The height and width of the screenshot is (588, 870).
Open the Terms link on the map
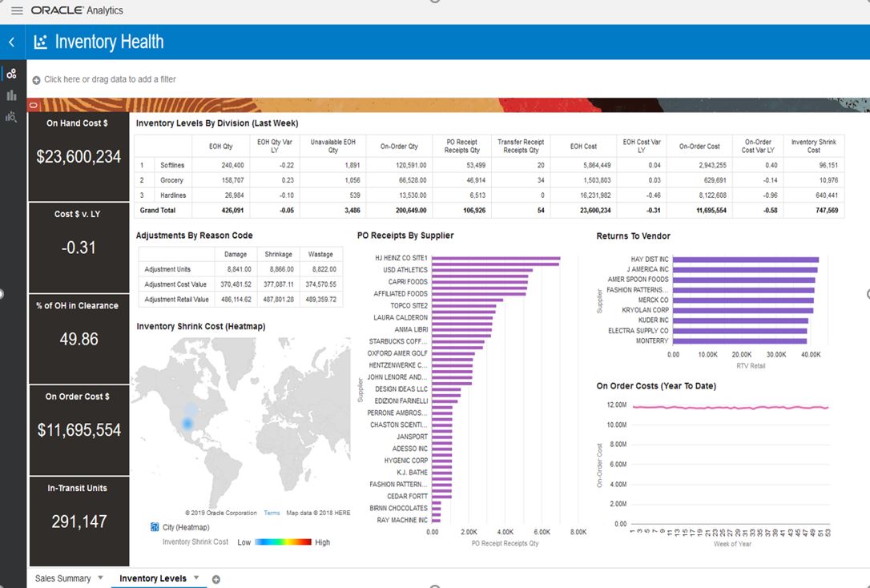272,513
